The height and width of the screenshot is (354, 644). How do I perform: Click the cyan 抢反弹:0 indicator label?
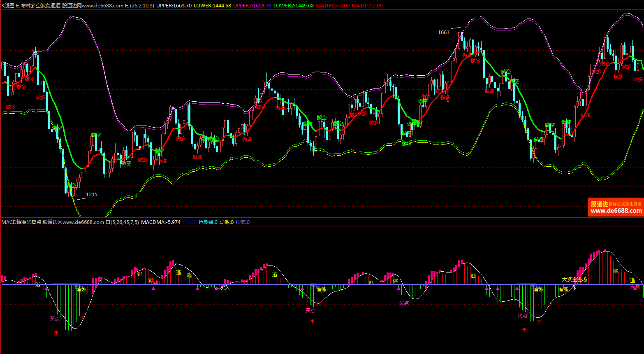coord(208,222)
